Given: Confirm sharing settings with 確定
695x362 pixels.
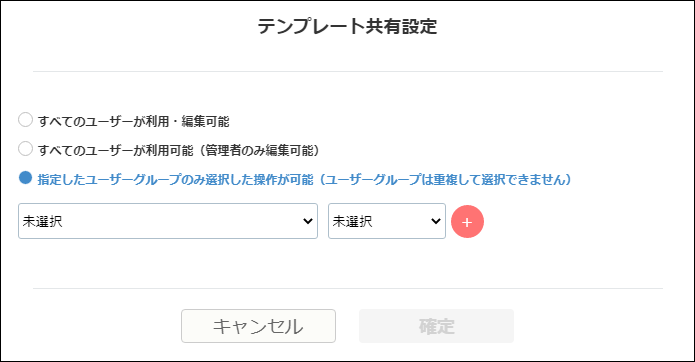Looking at the screenshot, I should coord(437,326).
